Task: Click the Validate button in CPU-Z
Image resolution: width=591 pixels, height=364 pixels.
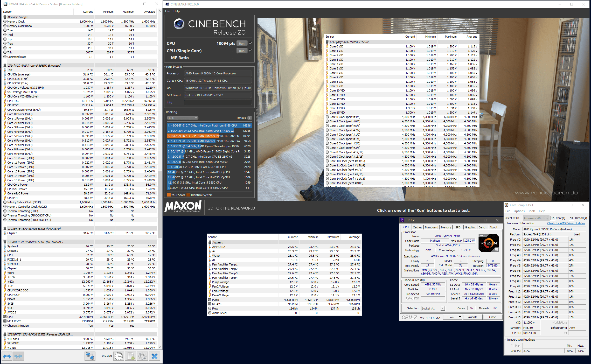Action: pyautogui.click(x=472, y=317)
